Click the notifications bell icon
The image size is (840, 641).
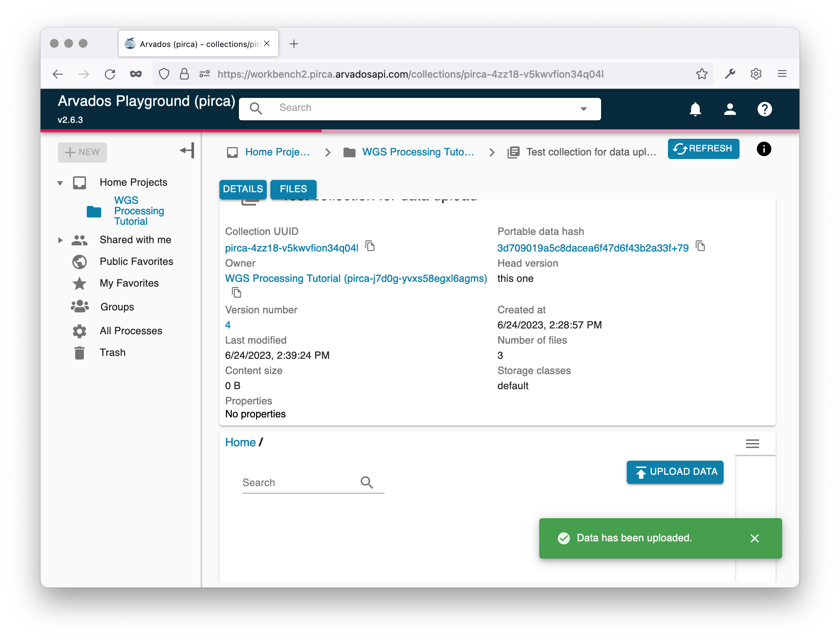tap(695, 109)
